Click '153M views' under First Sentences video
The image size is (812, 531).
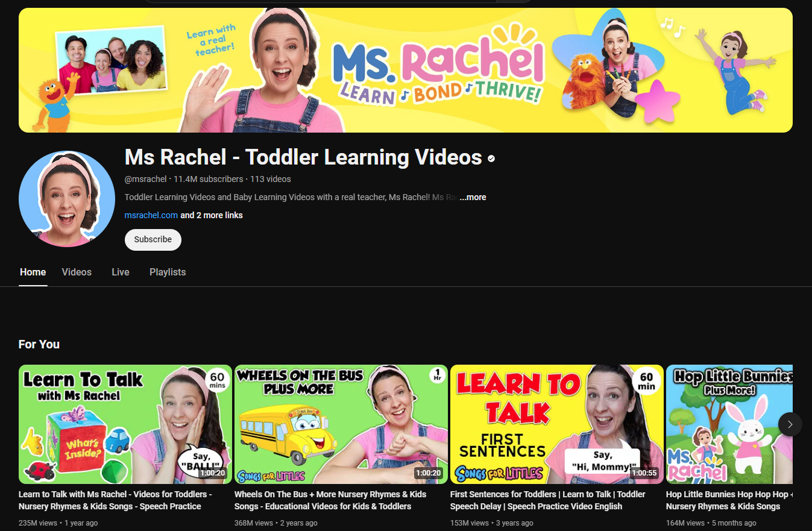coord(470,523)
